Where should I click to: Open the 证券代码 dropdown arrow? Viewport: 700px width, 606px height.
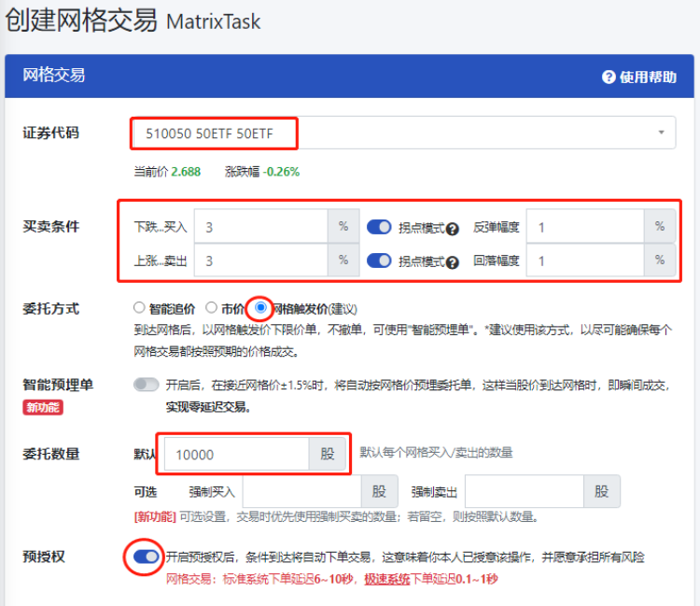click(x=661, y=133)
